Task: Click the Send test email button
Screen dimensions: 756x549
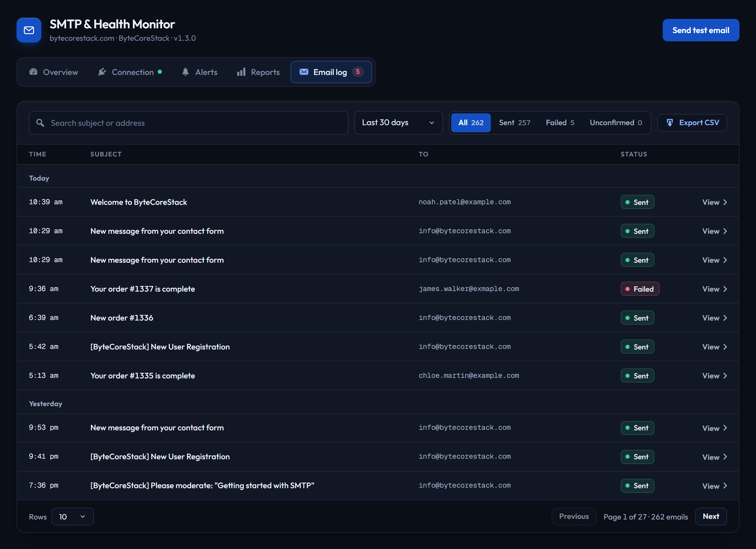Action: pos(701,30)
